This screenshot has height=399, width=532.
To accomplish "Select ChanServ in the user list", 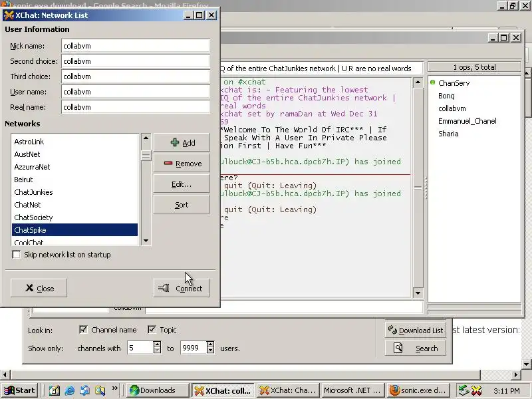I will click(454, 82).
